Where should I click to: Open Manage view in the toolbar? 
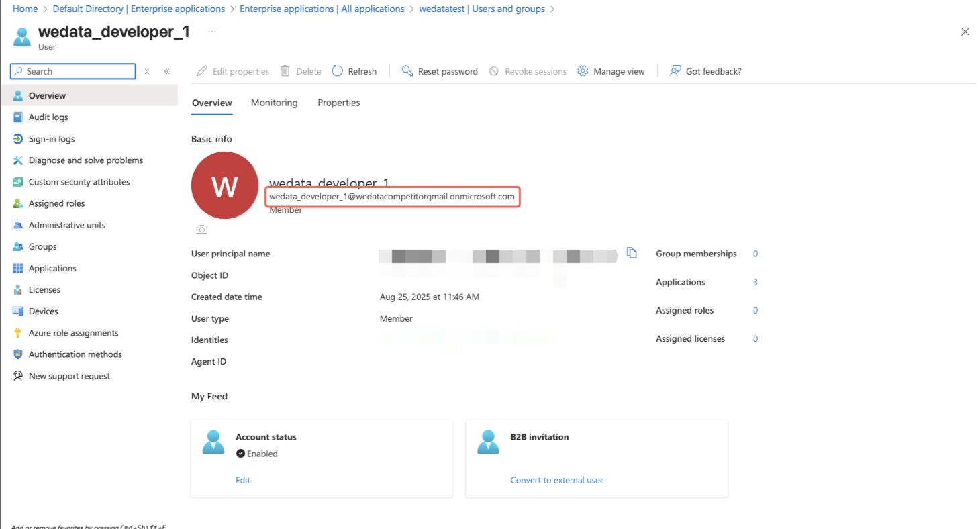tap(611, 71)
